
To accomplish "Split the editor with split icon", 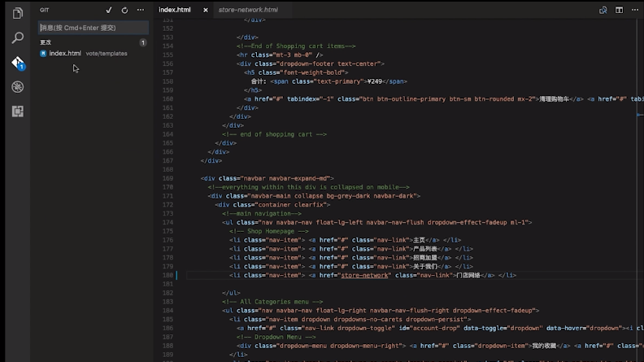I will [x=619, y=10].
